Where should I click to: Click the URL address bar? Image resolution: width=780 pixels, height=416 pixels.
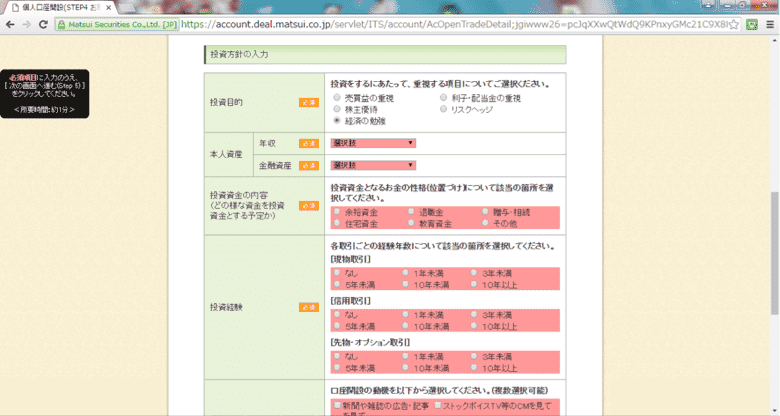[x=450, y=24]
